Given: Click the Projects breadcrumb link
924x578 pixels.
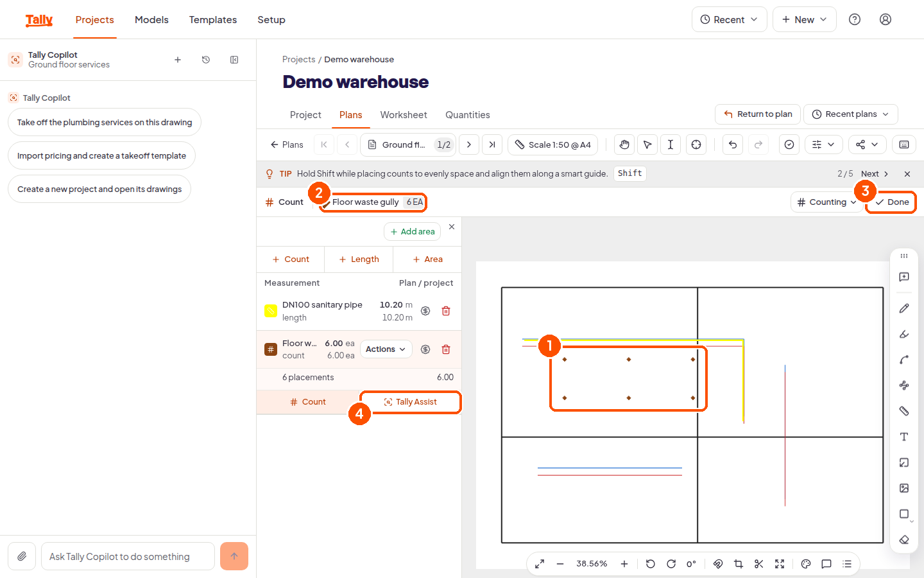Looking at the screenshot, I should [299, 59].
